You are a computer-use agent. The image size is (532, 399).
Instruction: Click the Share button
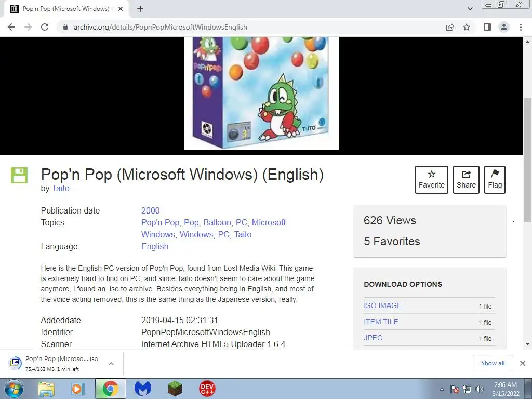pyautogui.click(x=466, y=180)
